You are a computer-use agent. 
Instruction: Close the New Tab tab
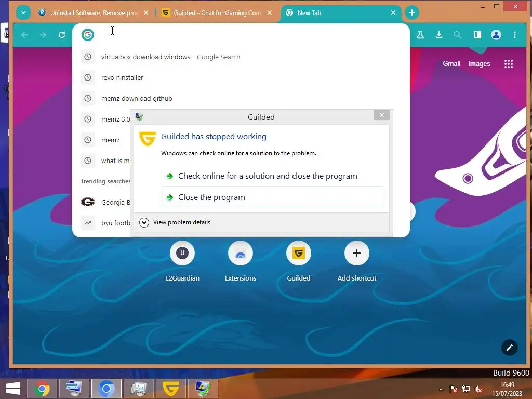point(393,12)
